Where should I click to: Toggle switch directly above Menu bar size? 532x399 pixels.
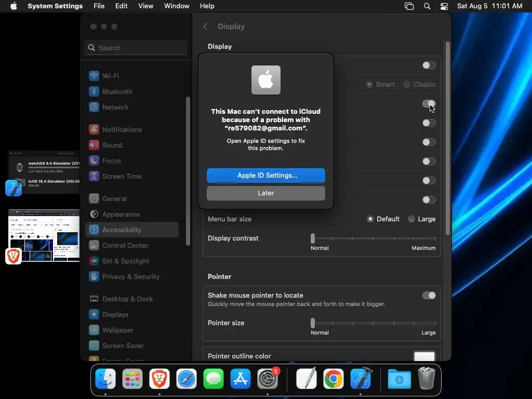tap(429, 200)
